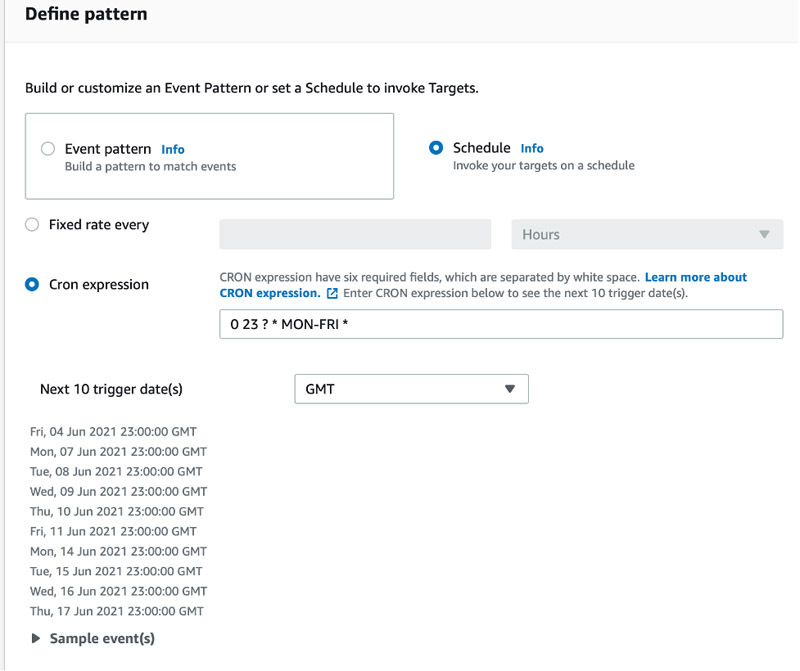The image size is (800, 671).
Task: Click the Next 10 trigger date(s) label
Action: [x=111, y=389]
